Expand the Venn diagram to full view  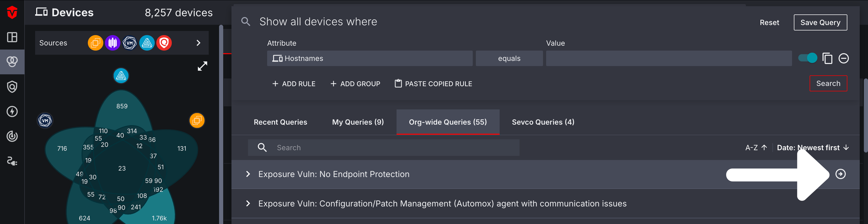click(203, 66)
